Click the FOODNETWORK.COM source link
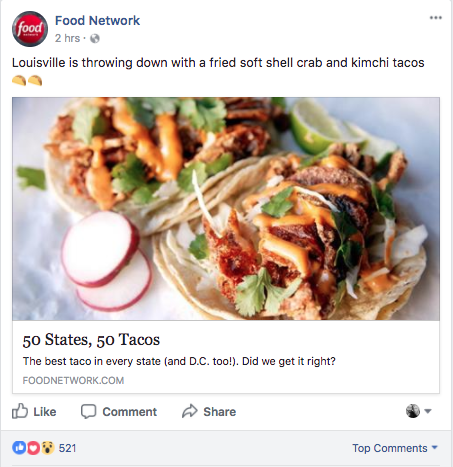Screen dimensions: 453x467 pyautogui.click(x=73, y=380)
